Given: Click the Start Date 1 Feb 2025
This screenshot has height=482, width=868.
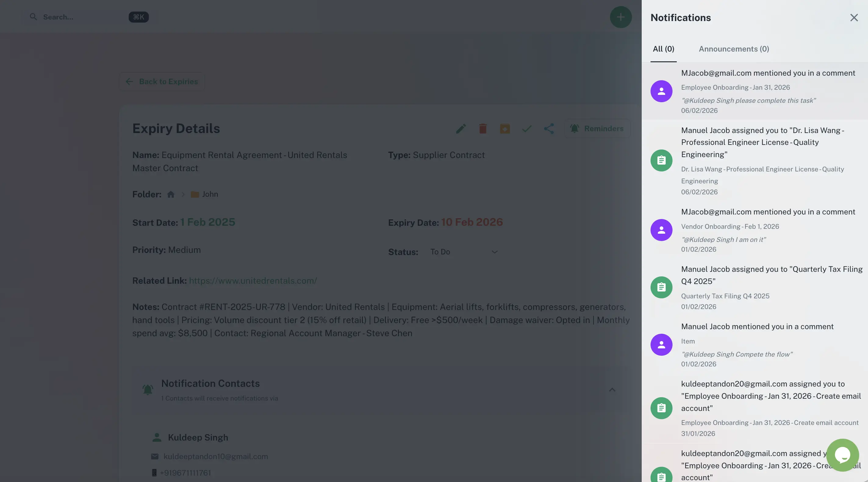Looking at the screenshot, I should 208,222.
